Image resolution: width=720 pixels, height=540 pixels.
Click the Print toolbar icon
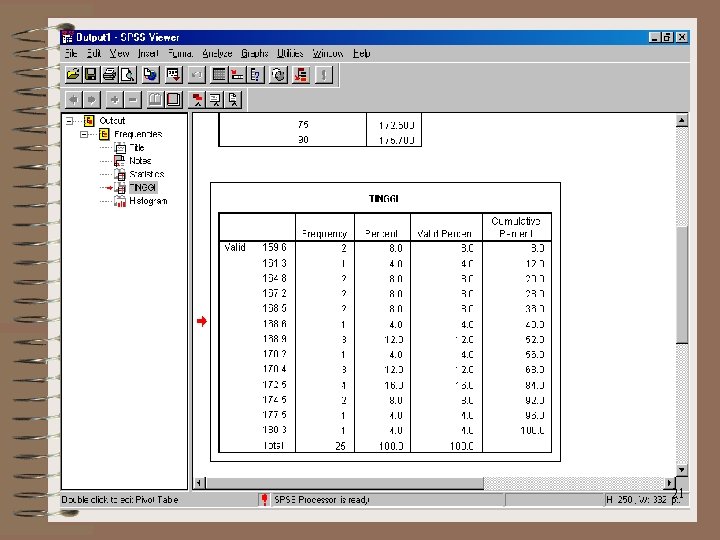(109, 74)
